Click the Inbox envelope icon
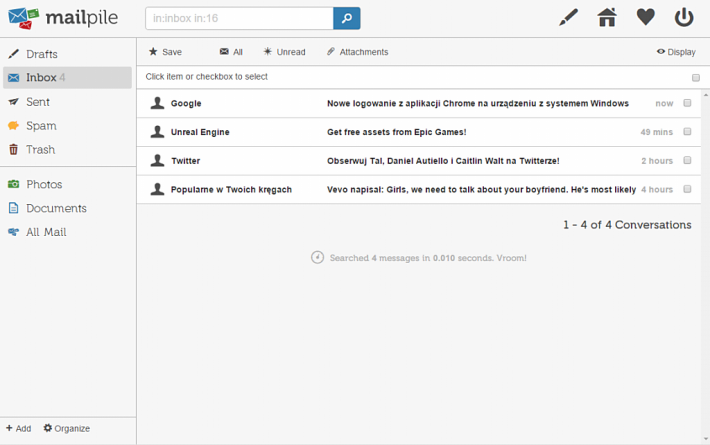Image resolution: width=710 pixels, height=445 pixels. click(14, 77)
